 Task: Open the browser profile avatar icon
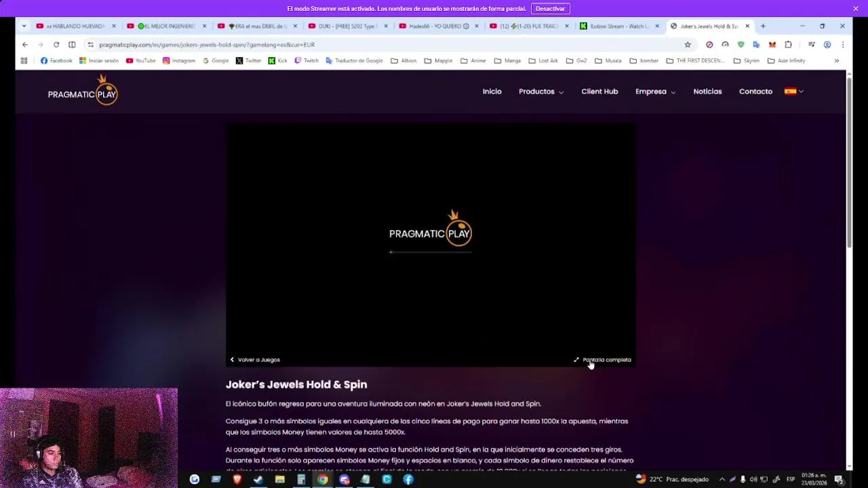coord(827,45)
